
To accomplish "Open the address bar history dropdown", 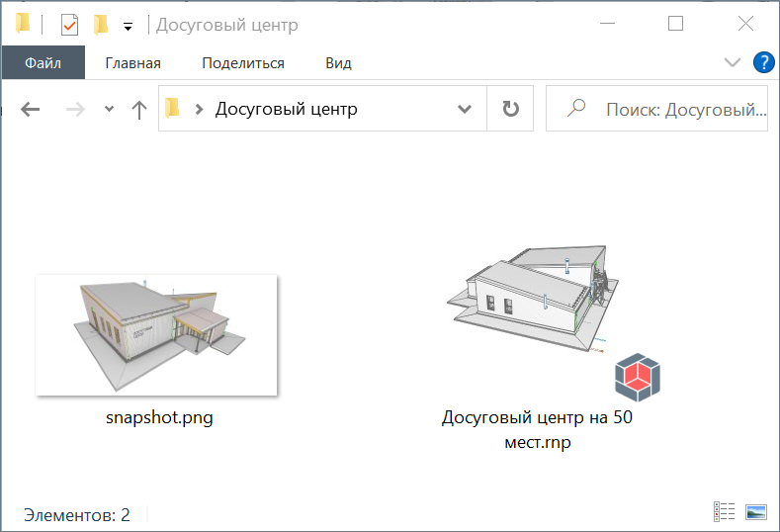I will click(x=464, y=109).
